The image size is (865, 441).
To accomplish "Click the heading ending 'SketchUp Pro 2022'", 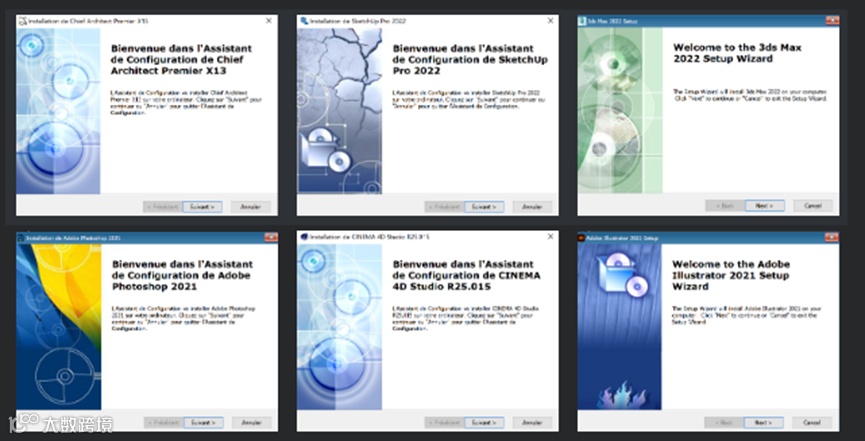I will tap(470, 60).
